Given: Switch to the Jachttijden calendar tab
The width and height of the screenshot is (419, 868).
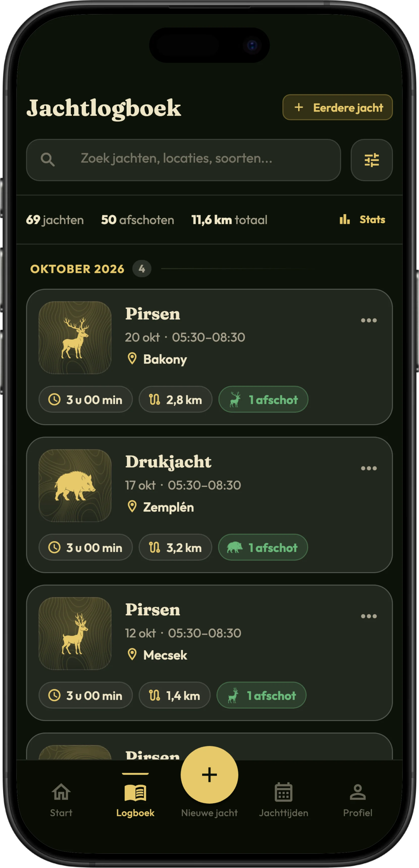Looking at the screenshot, I should tap(283, 800).
